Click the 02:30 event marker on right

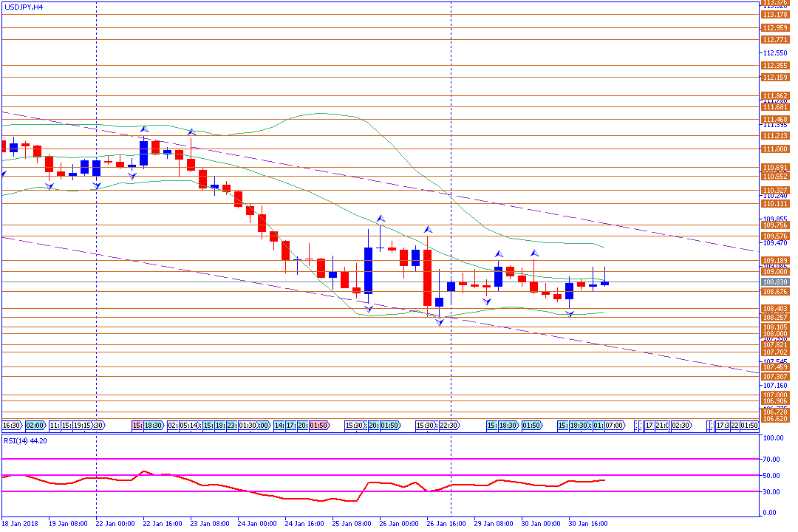(x=681, y=426)
